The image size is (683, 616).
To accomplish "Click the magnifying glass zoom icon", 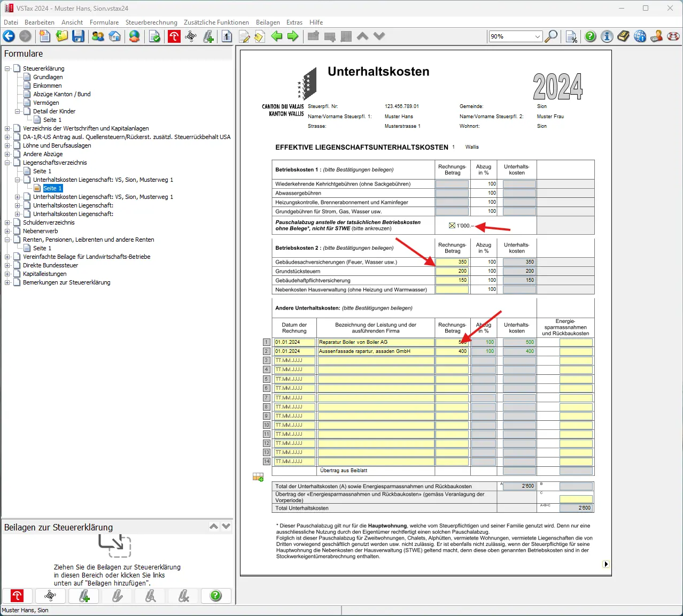I will (x=551, y=36).
